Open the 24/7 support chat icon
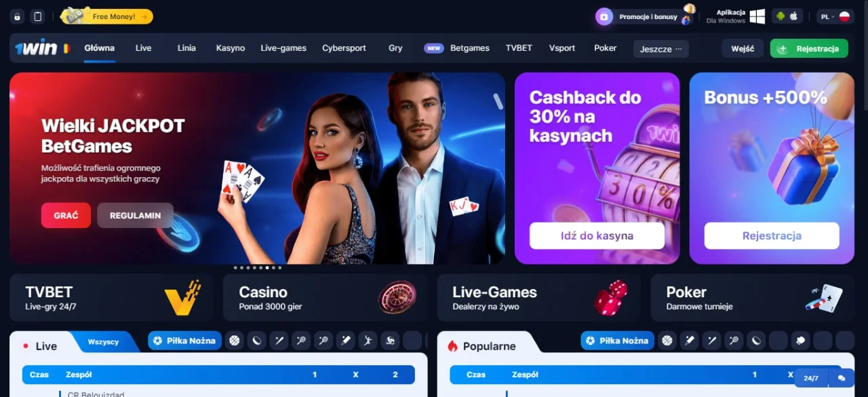868x397 pixels. pyautogui.click(x=841, y=378)
